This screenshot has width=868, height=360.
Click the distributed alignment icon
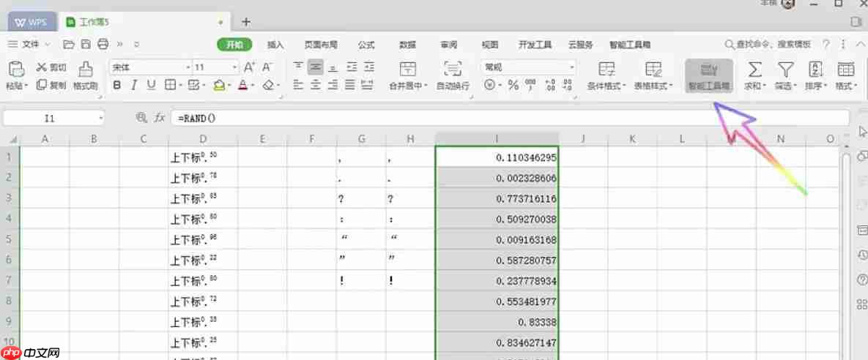366,85
